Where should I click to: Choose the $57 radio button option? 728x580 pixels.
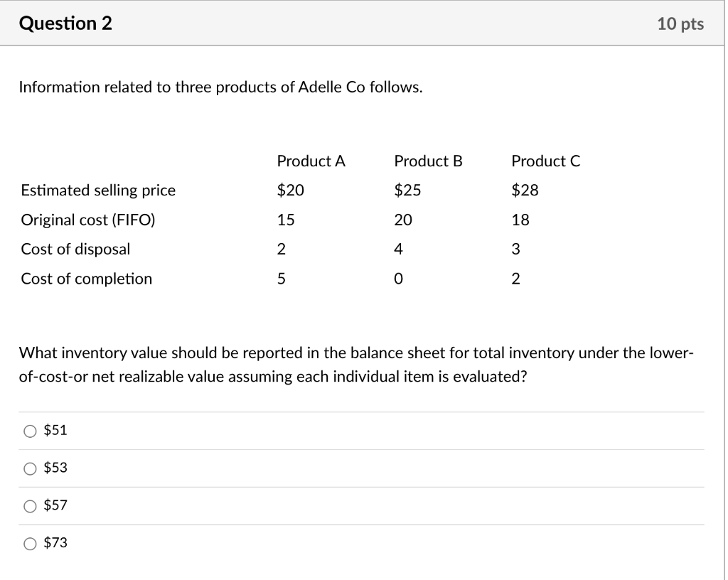click(x=30, y=505)
